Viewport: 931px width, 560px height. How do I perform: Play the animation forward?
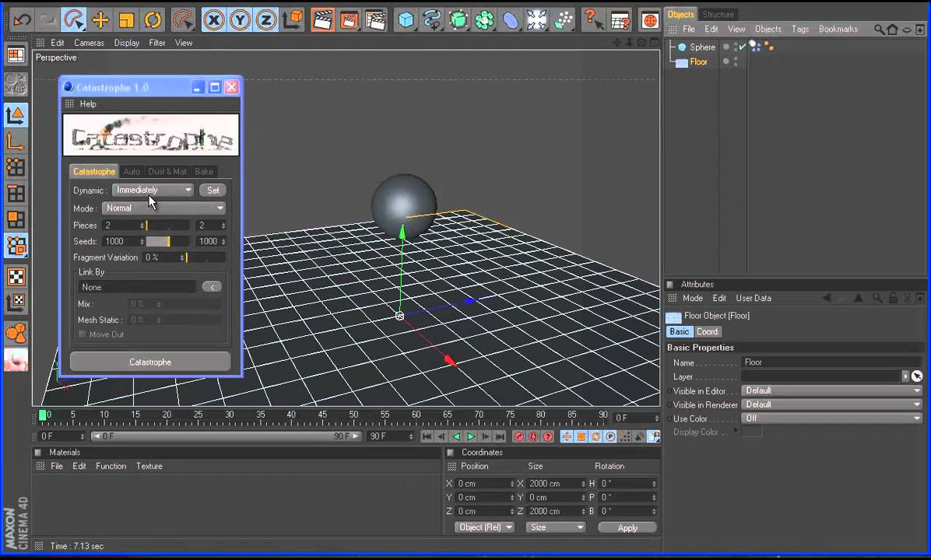pyautogui.click(x=470, y=436)
